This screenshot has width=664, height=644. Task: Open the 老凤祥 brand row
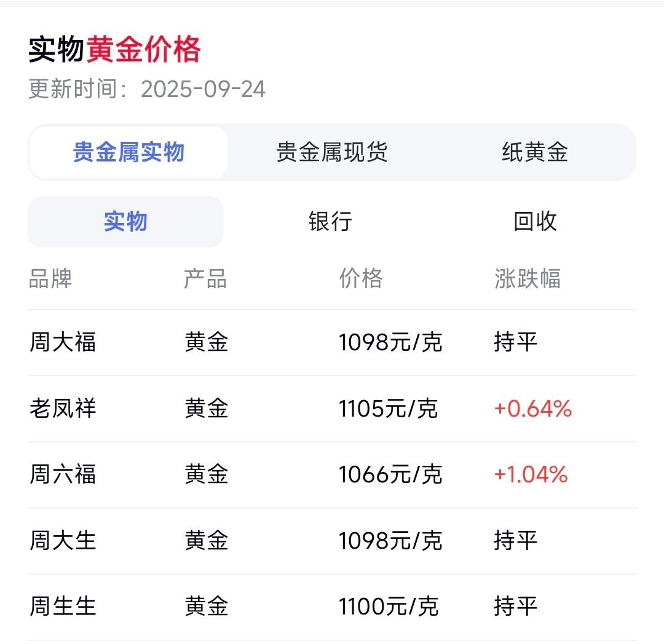point(332,409)
